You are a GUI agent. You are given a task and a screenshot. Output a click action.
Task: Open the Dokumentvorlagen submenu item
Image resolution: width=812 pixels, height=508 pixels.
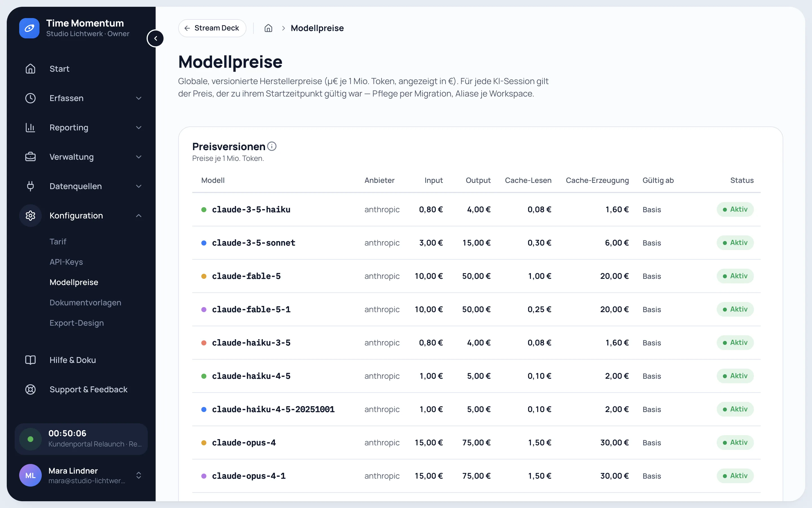pyautogui.click(x=85, y=303)
